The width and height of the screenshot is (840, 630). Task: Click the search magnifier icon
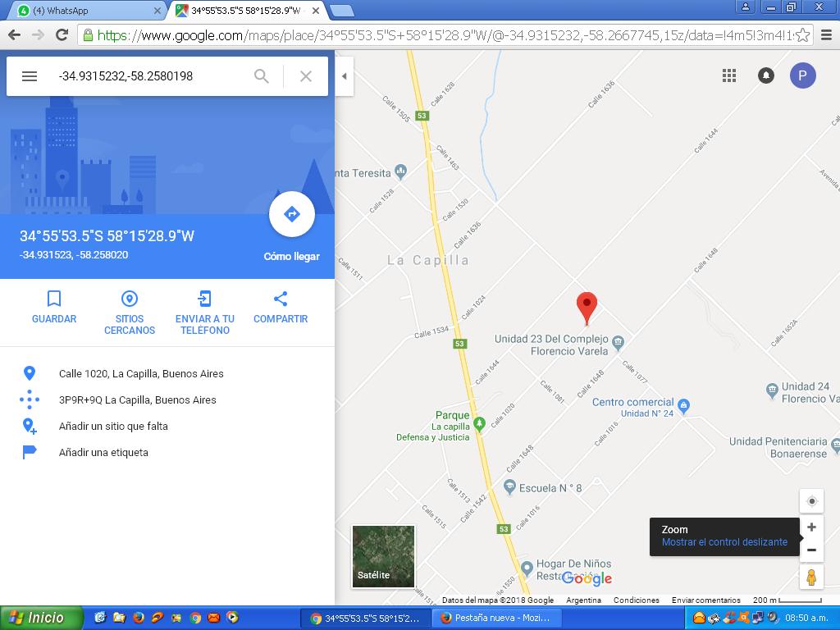point(262,76)
